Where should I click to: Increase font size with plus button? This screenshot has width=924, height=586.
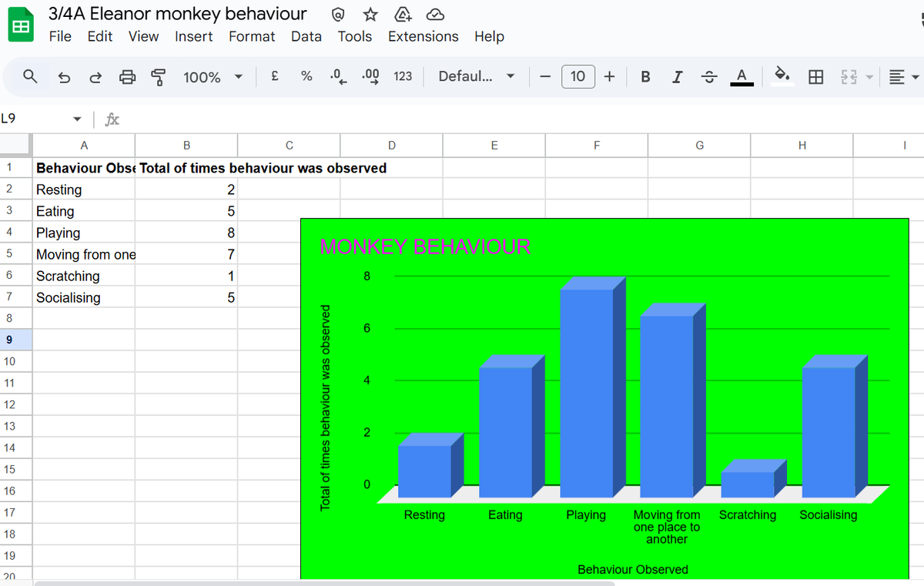point(609,76)
